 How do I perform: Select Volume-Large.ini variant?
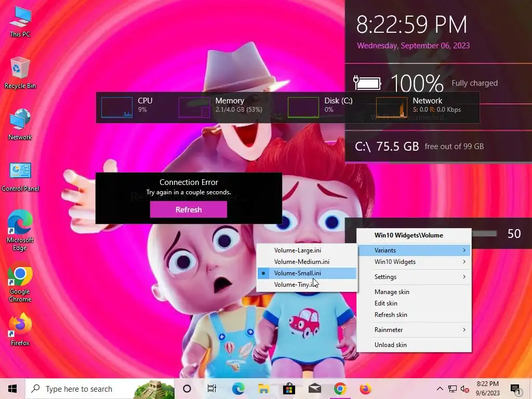[307, 250]
